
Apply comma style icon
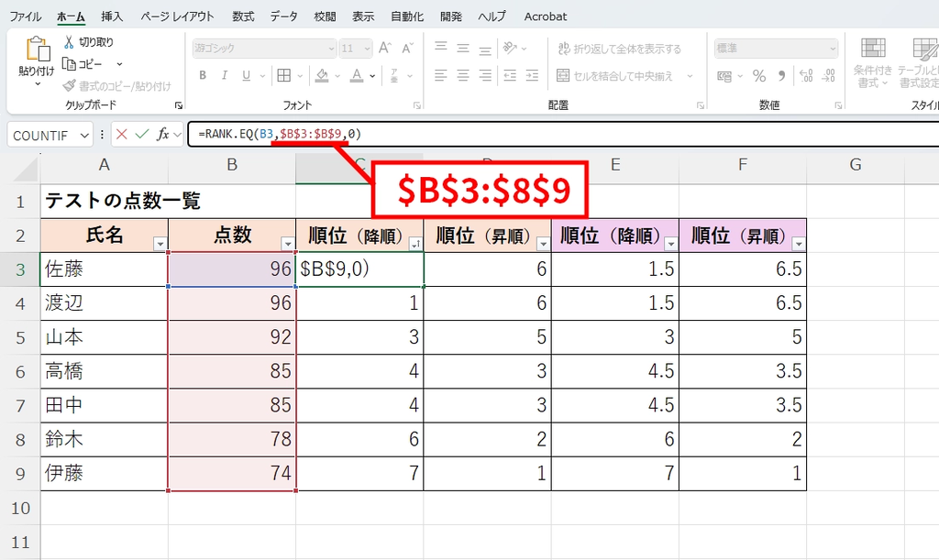[781, 76]
